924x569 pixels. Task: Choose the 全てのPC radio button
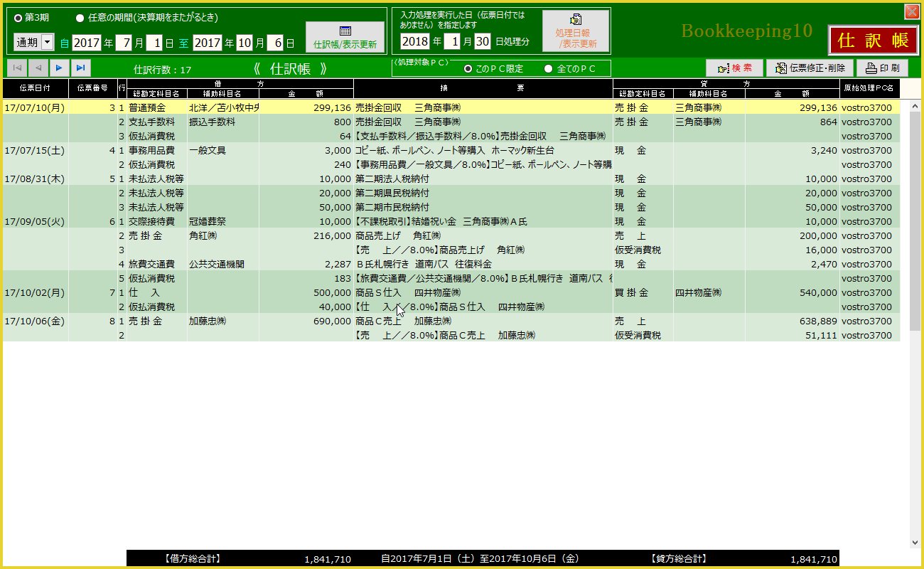pos(548,68)
